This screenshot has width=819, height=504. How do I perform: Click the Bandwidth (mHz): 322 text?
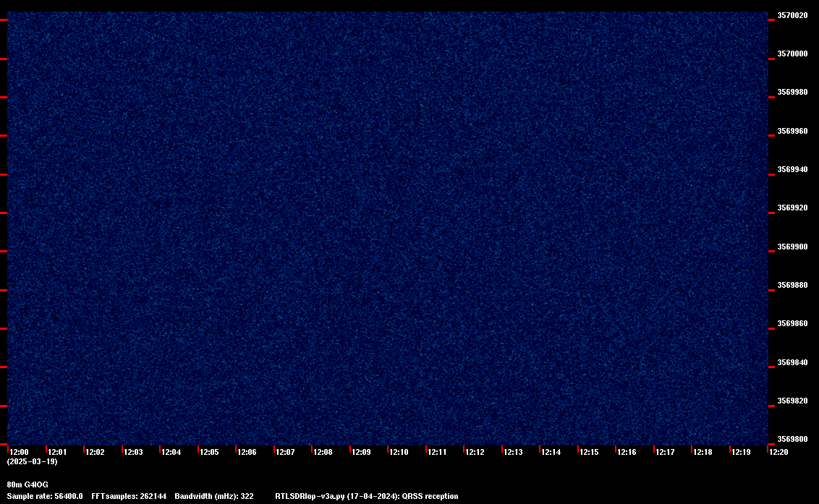214,496
